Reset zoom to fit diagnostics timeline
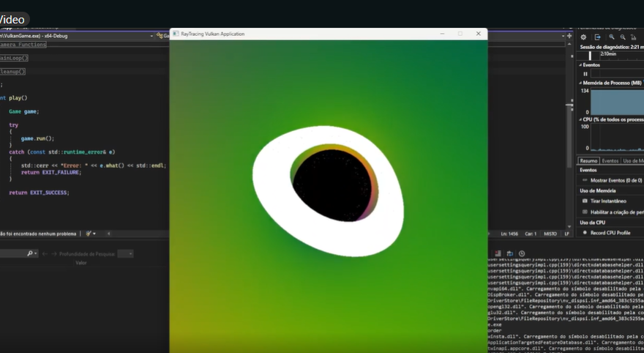 tap(633, 37)
